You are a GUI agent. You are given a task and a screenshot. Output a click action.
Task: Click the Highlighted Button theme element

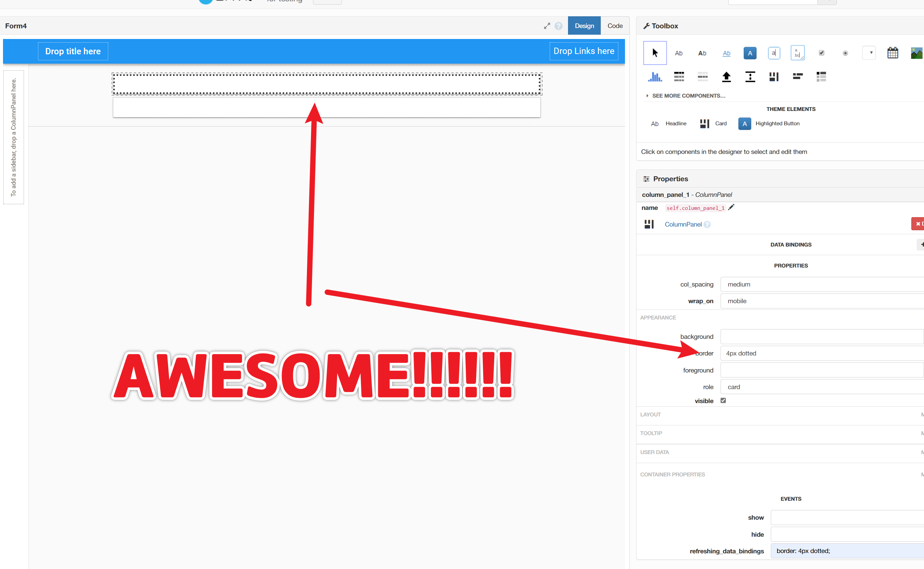[x=769, y=124]
